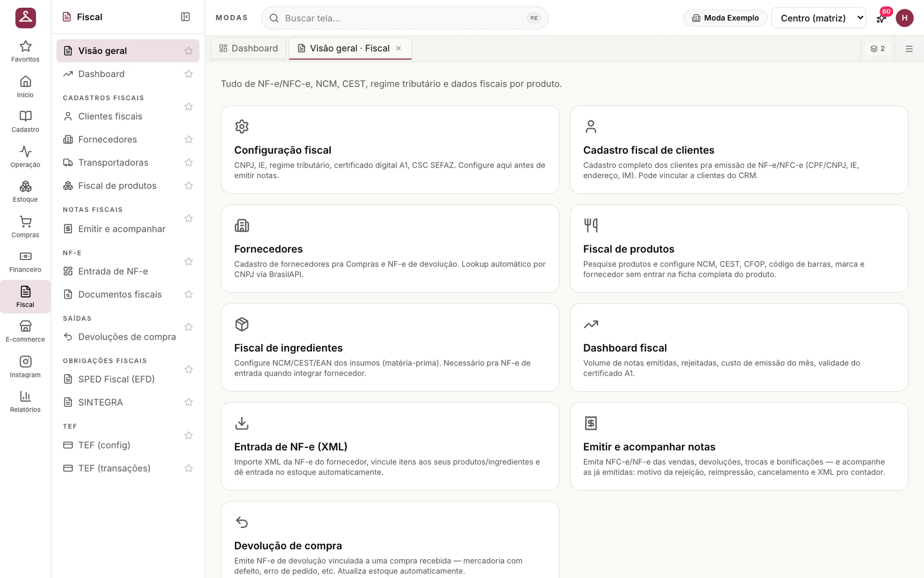924x578 pixels.
Task: Star the Transportadoras sidebar item
Action: [x=189, y=162]
